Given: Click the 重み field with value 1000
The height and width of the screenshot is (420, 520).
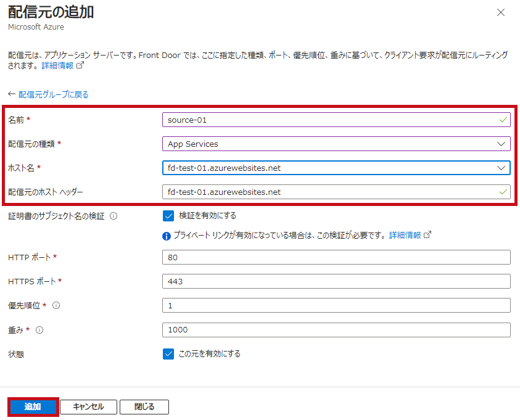Looking at the screenshot, I should pyautogui.click(x=336, y=330).
